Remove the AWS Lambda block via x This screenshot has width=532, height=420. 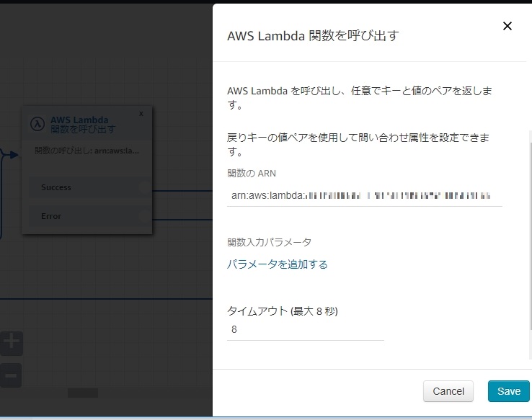tap(141, 114)
